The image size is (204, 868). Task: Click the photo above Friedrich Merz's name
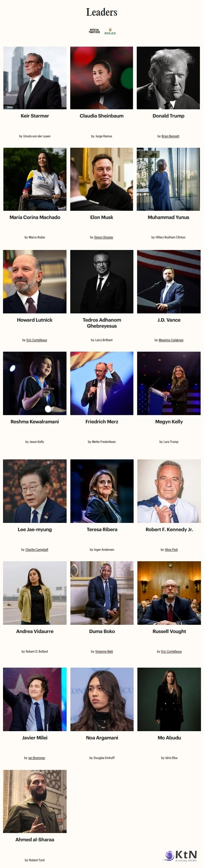pos(102,383)
